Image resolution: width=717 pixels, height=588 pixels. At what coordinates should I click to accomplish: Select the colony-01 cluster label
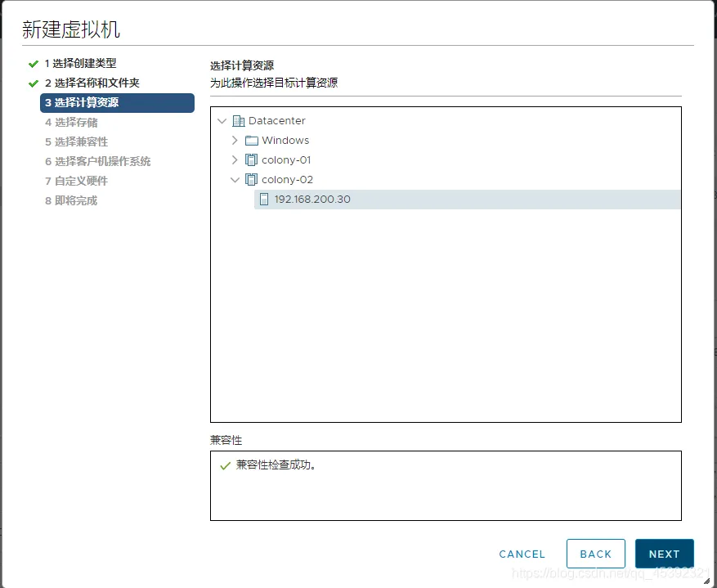[286, 160]
